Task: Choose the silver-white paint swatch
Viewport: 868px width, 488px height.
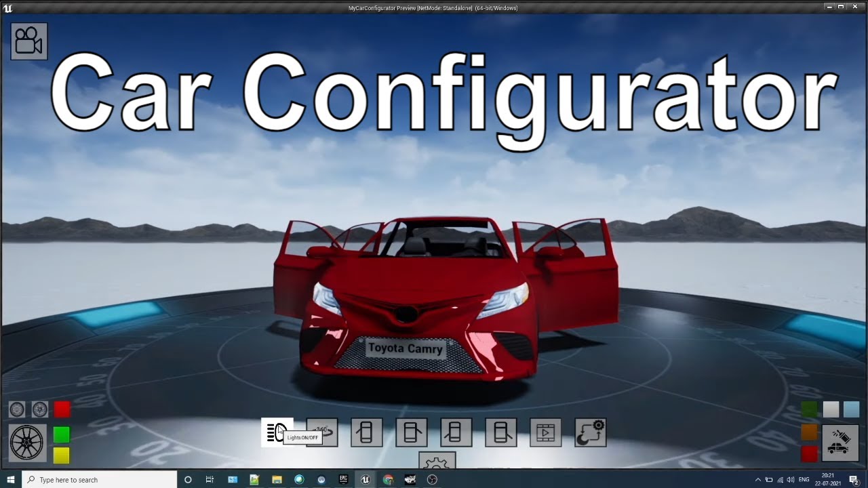Action: pyautogui.click(x=831, y=409)
